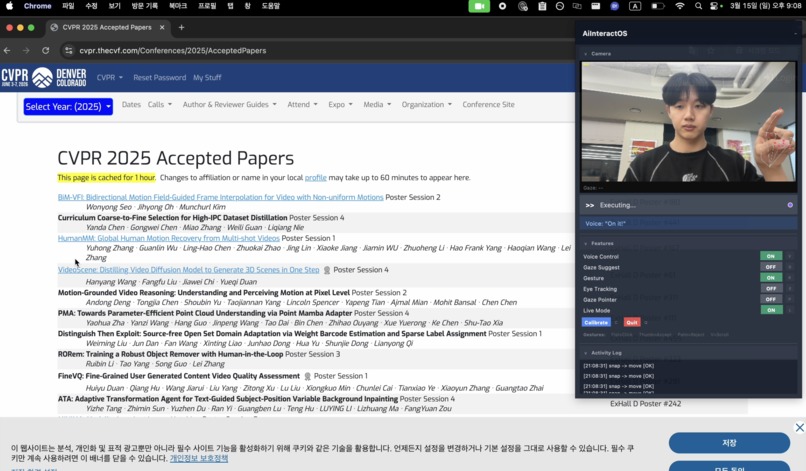Open the BiM-VFI paper link

coord(221,197)
